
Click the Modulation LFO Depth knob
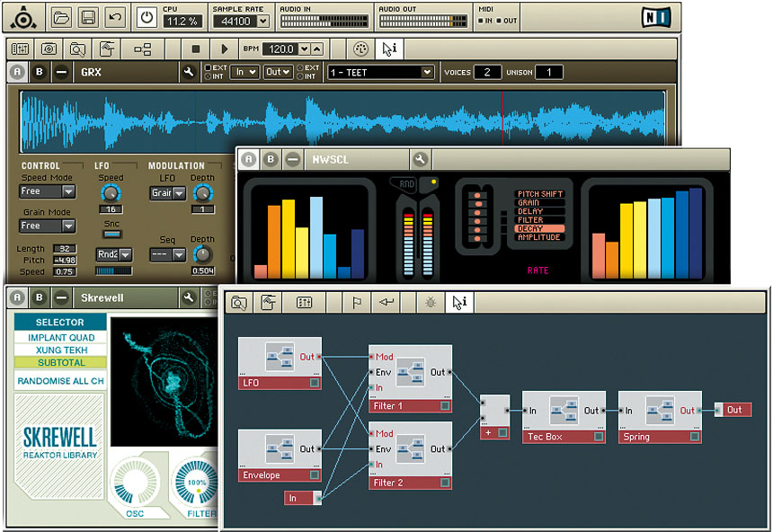pyautogui.click(x=202, y=193)
